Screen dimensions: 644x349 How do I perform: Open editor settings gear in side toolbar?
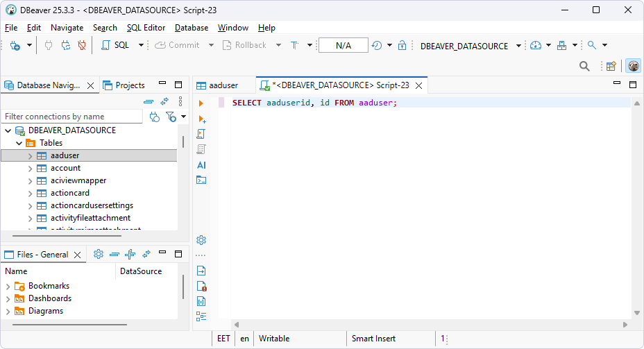coord(201,240)
